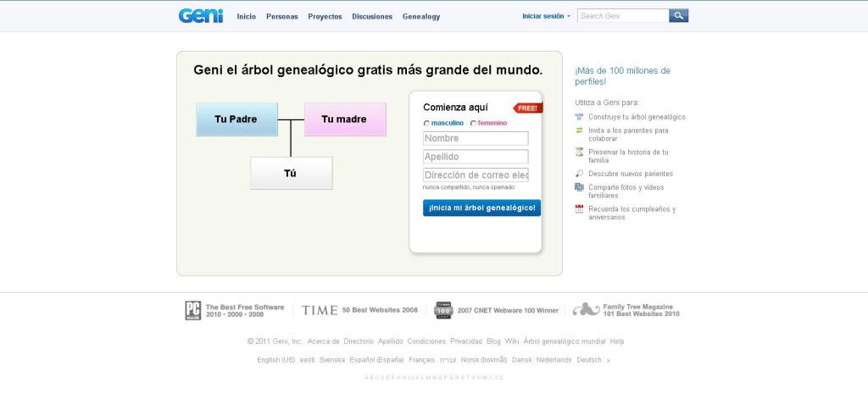Open the Discusiones menu item
Image resolution: width=868 pixels, height=399 pixels.
pyautogui.click(x=372, y=17)
